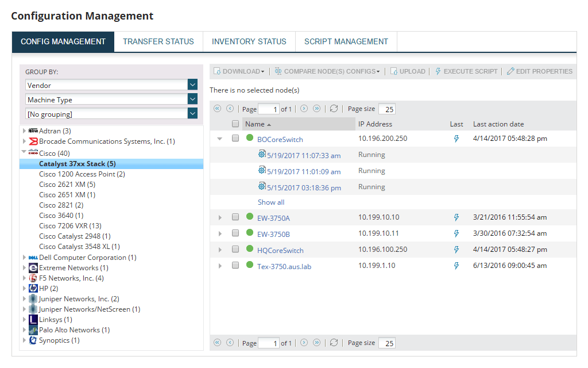Click the Execute Script toolbar icon
588x368 pixels.
point(438,71)
